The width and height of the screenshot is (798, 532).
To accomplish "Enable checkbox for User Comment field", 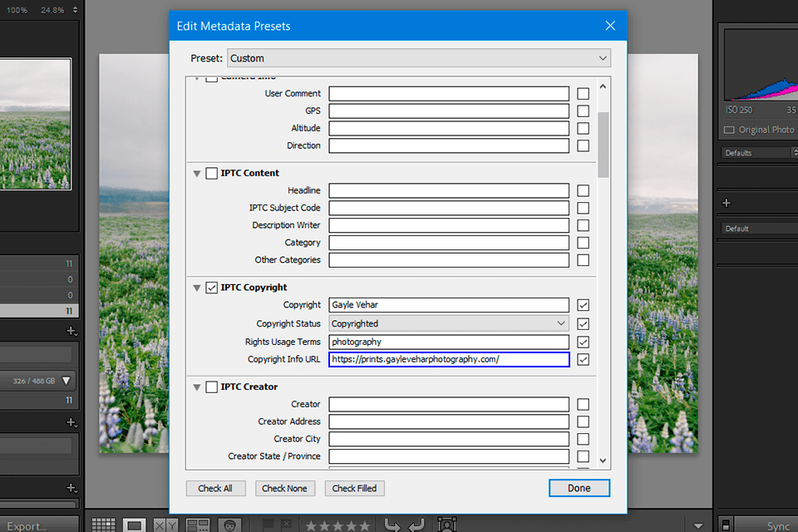I will (584, 94).
